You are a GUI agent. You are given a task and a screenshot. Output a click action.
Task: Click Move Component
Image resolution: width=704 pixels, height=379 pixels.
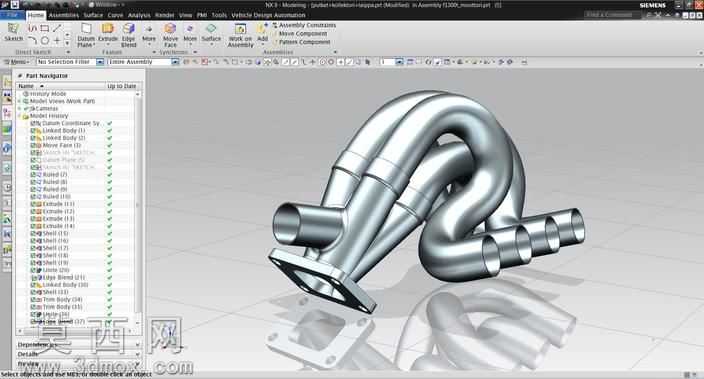tap(300, 34)
